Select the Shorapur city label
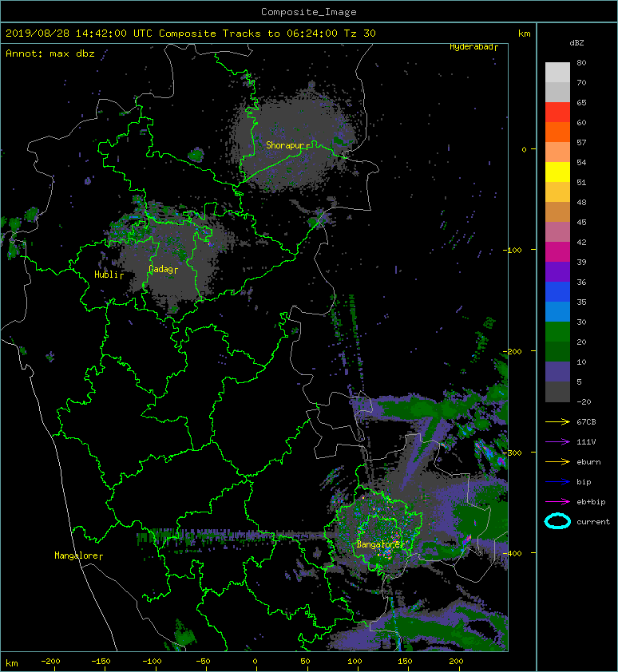618x672 pixels. tap(287, 145)
